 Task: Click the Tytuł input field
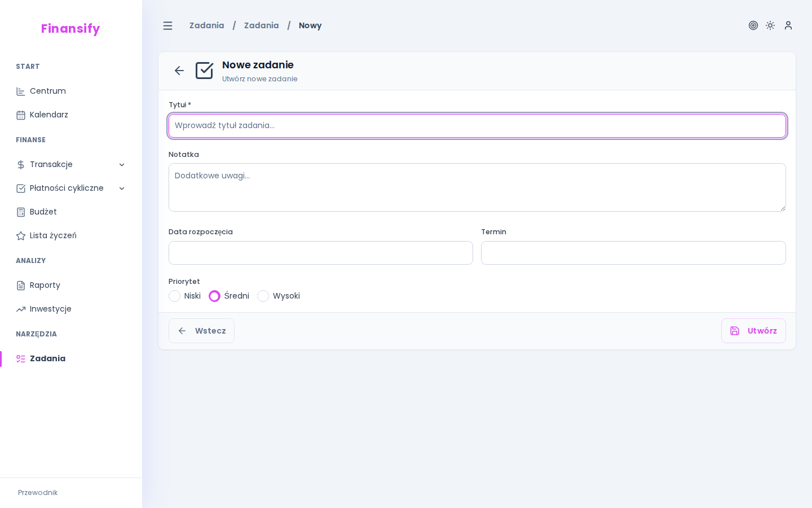[x=478, y=126]
